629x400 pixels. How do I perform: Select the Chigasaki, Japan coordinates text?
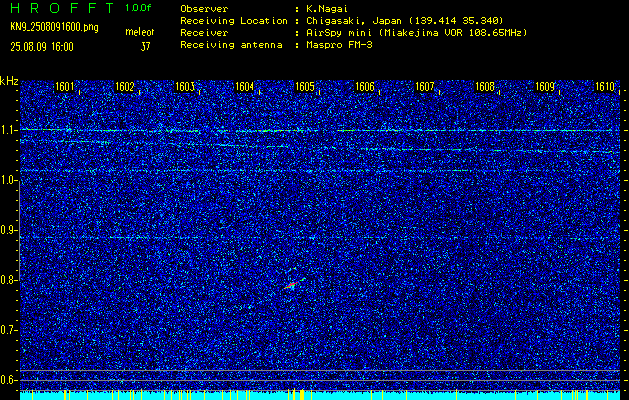404,21
